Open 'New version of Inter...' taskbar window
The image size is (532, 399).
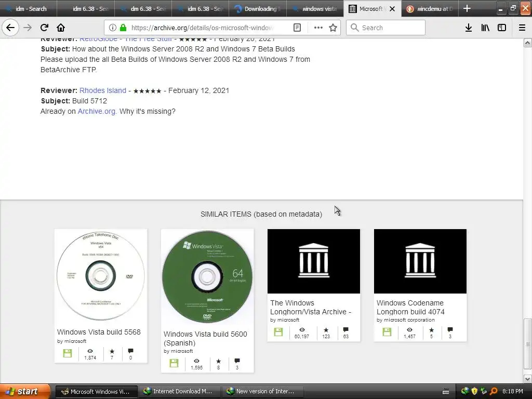(x=262, y=391)
